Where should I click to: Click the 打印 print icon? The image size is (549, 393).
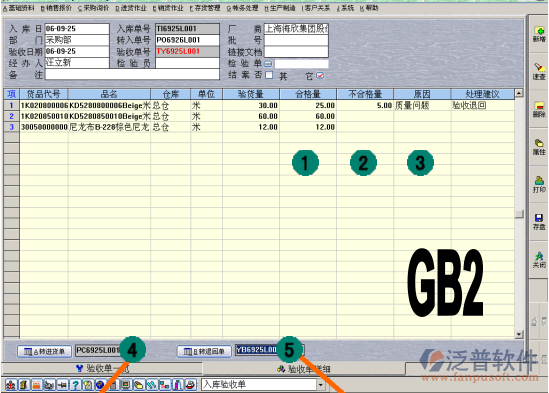pos(539,185)
